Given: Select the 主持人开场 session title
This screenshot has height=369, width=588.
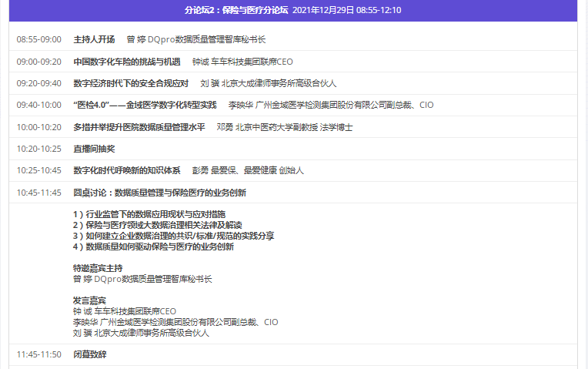Looking at the screenshot, I should tap(94, 39).
